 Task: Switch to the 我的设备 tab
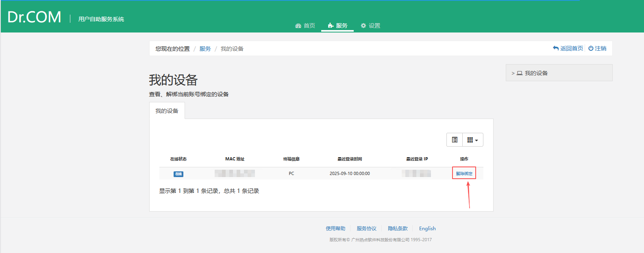[x=167, y=111]
